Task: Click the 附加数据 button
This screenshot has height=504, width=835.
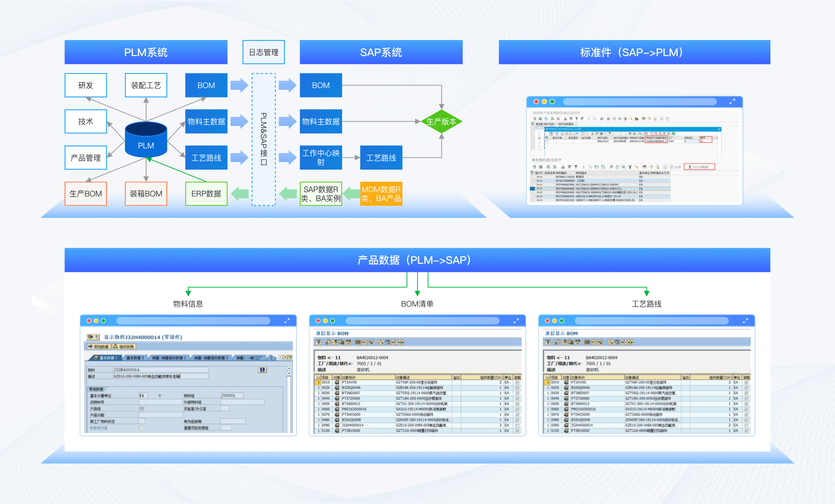Action: 98,347
